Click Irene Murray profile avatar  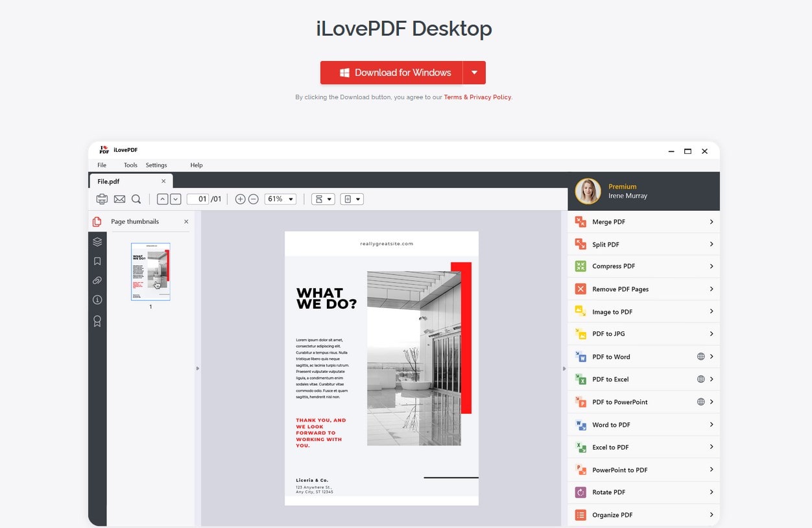pyautogui.click(x=588, y=191)
